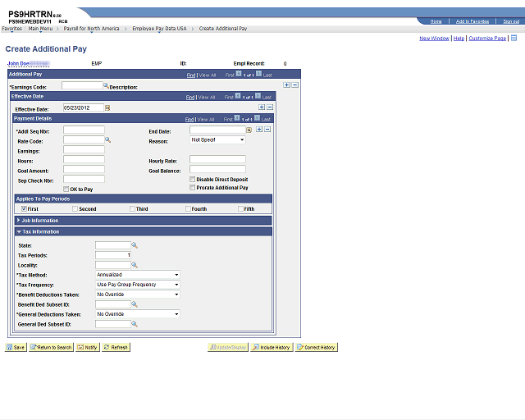The image size is (525, 420).
Task: Click into the Goal Amount field
Action: pyautogui.click(x=84, y=169)
